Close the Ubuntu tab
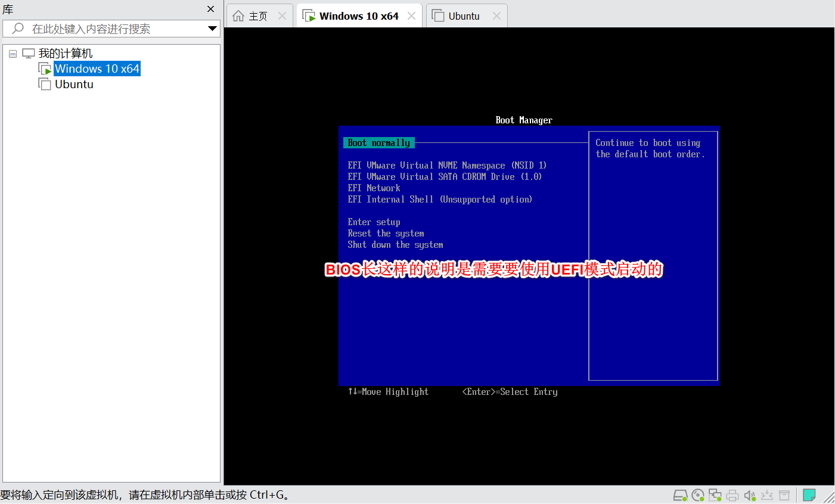Screen dimensions: 835x504 pos(496,16)
